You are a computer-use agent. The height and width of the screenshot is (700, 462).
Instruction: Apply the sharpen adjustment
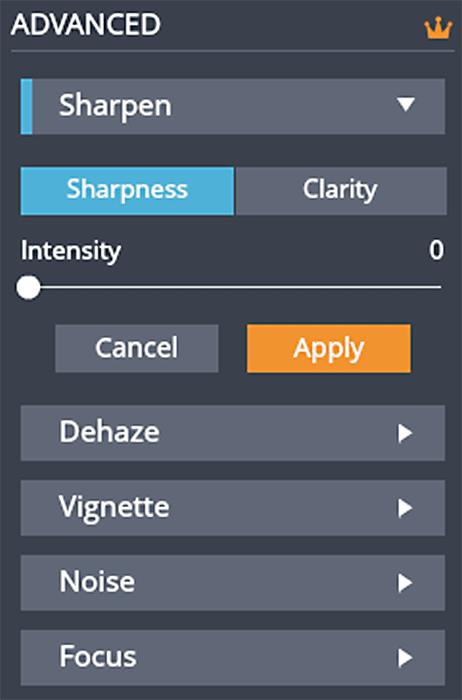pyautogui.click(x=329, y=348)
